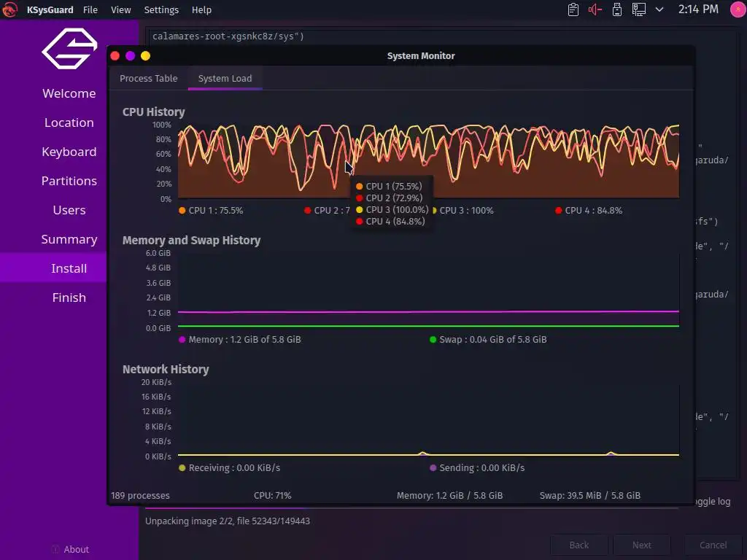Select Summary step in installer sidebar
Viewport: 747px width, 560px height.
point(69,239)
